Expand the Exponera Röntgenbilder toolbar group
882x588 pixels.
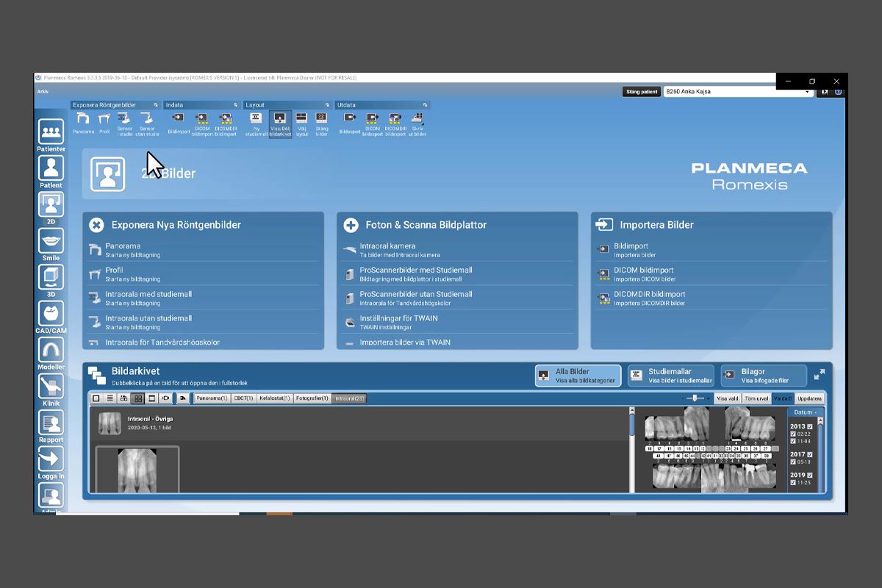(x=156, y=105)
